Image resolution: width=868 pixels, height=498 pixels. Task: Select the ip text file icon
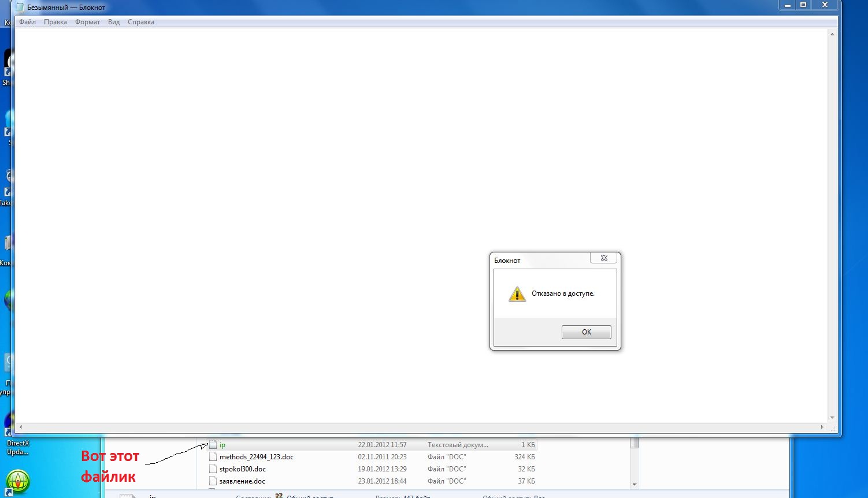click(x=213, y=445)
